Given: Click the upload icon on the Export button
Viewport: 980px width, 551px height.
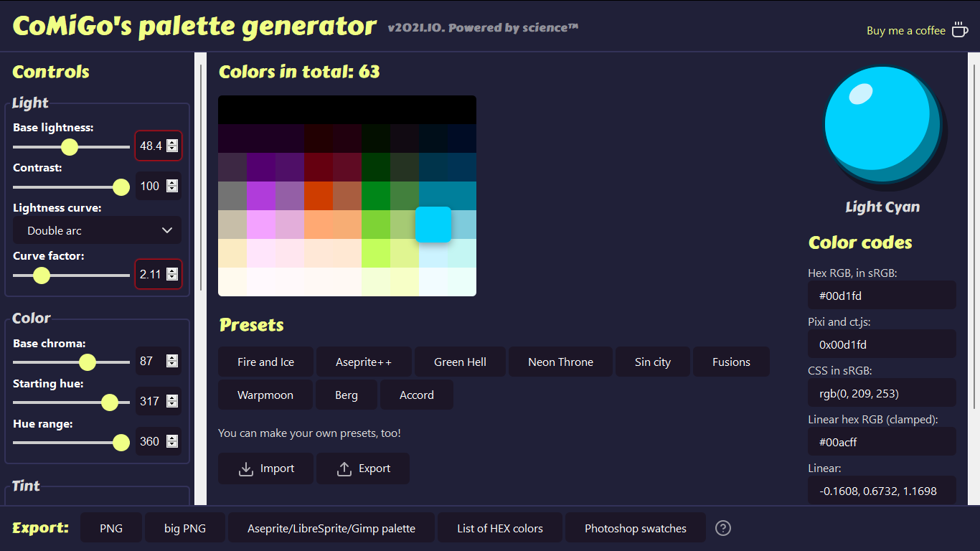Looking at the screenshot, I should pyautogui.click(x=344, y=468).
